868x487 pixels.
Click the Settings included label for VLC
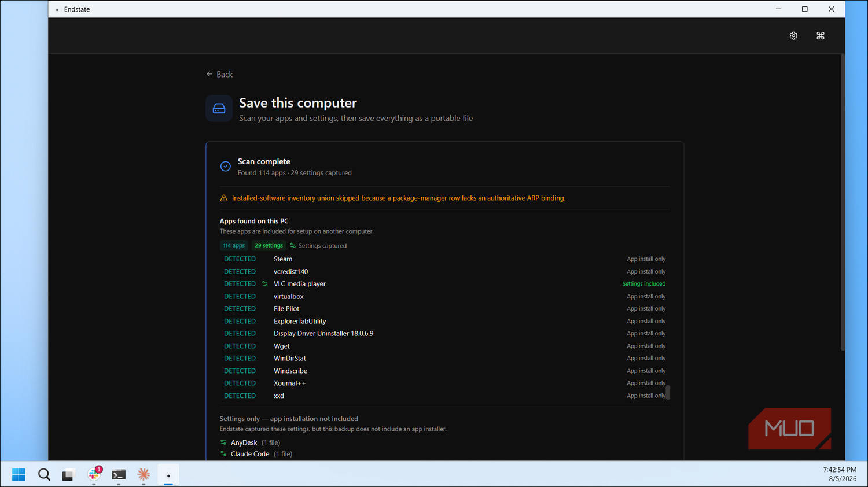click(643, 284)
